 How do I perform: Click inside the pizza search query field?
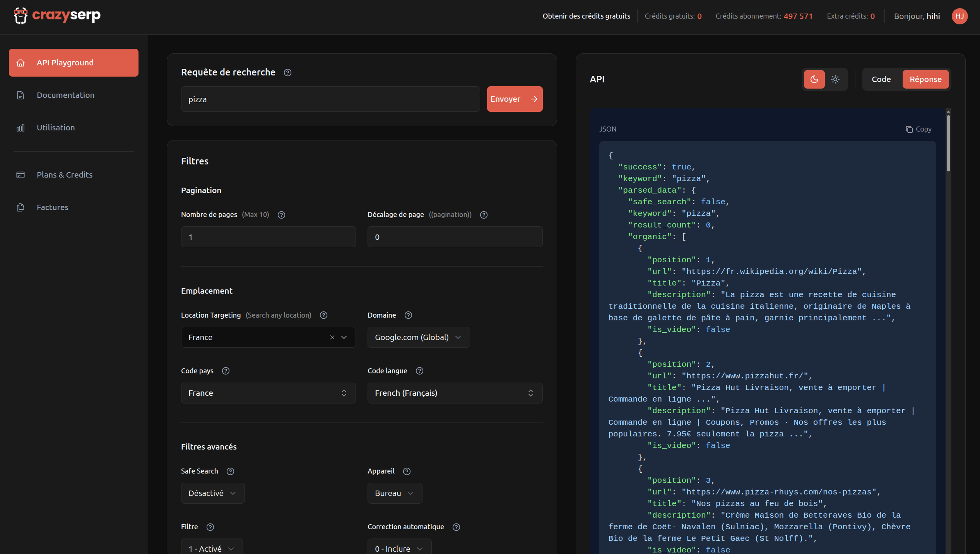[x=330, y=99]
